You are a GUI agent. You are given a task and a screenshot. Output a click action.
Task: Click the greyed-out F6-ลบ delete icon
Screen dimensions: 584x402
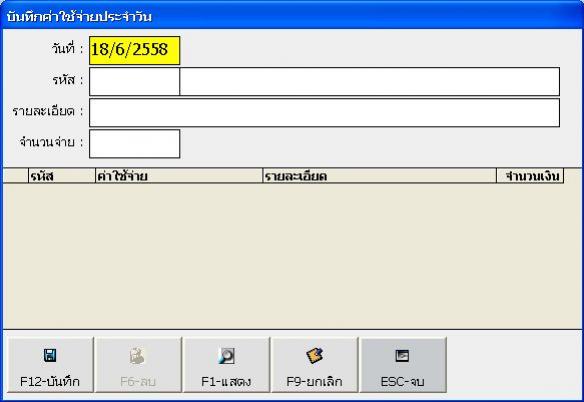(137, 356)
